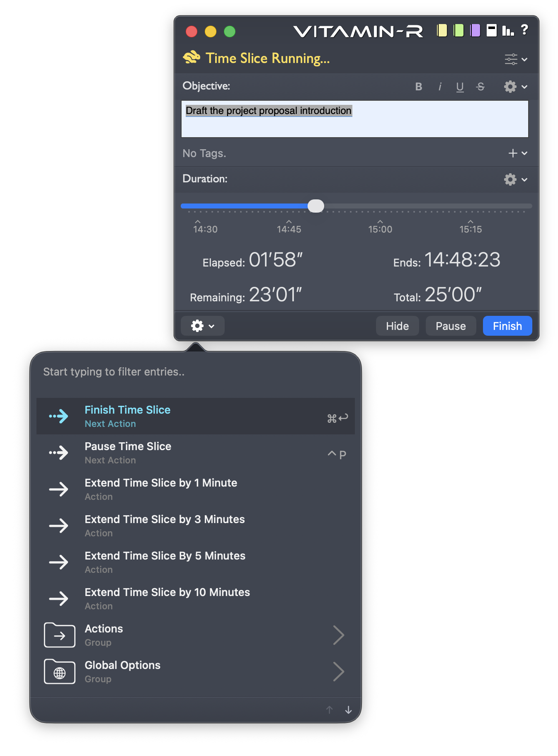Click the "No Tags." label
The height and width of the screenshot is (756, 558).
(204, 153)
